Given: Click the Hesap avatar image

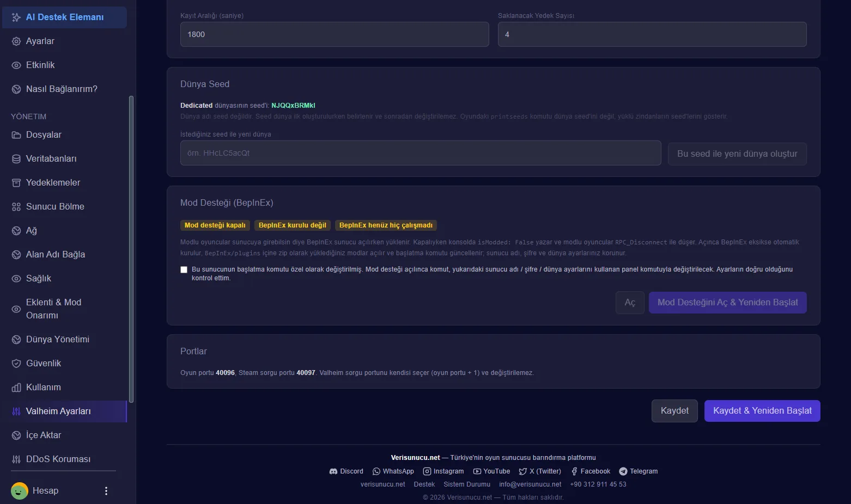Looking at the screenshot, I should tap(20, 491).
